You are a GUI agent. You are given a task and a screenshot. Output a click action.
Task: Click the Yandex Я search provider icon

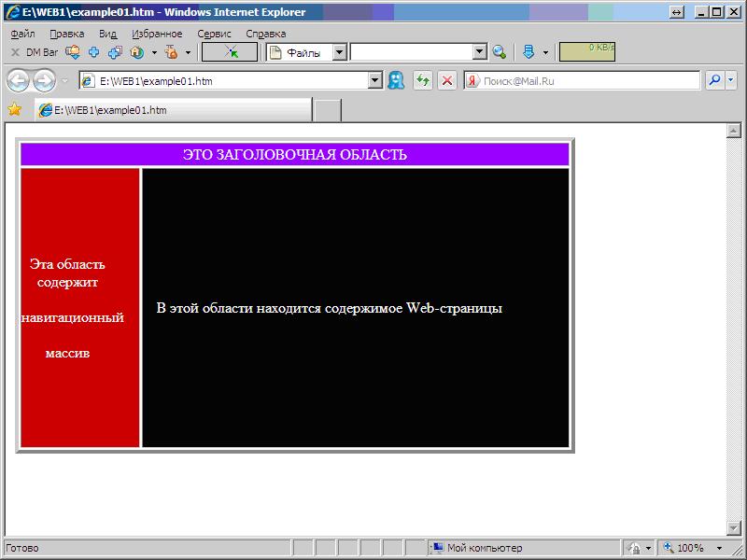click(x=472, y=81)
